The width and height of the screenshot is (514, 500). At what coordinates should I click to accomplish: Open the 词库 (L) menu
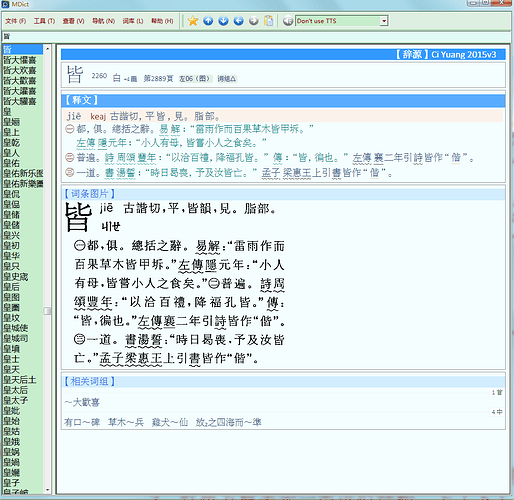(133, 21)
